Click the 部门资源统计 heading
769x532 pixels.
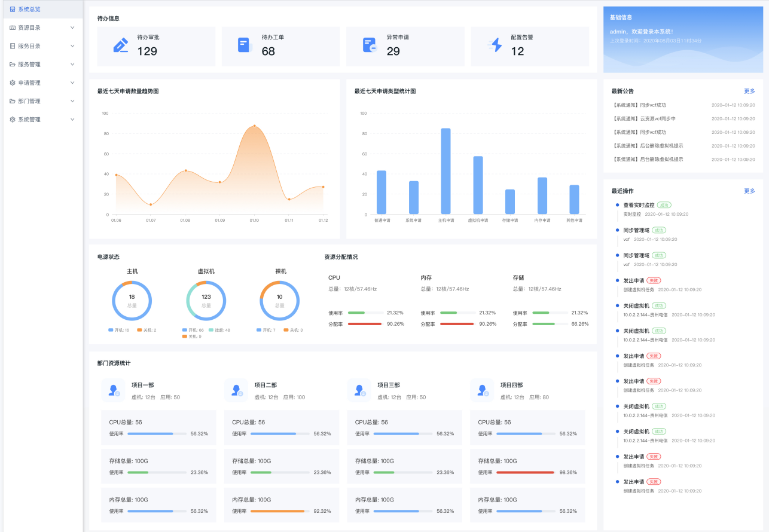pos(114,363)
